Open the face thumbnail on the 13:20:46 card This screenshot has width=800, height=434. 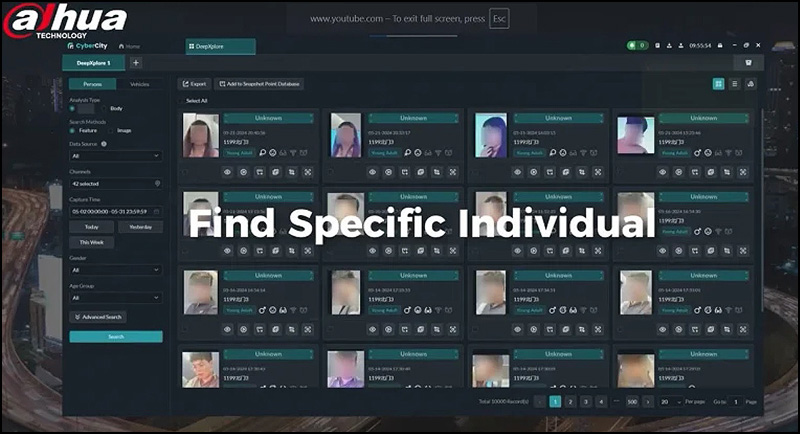(x=636, y=135)
